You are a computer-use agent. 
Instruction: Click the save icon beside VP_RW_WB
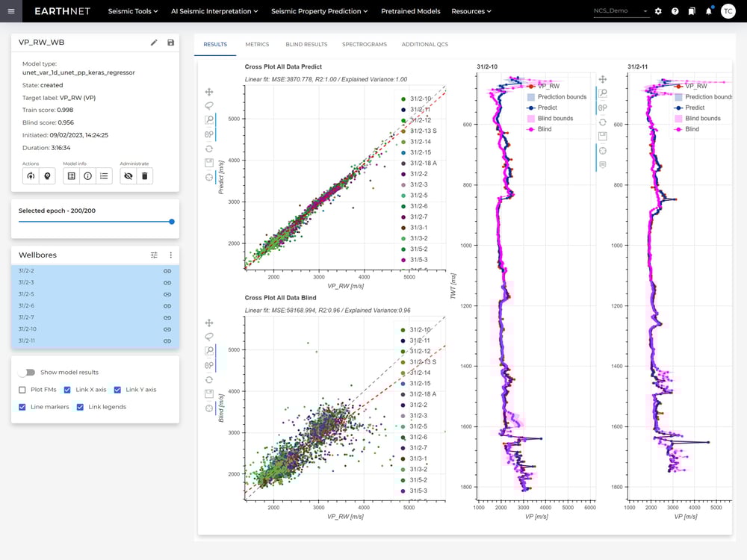pyautogui.click(x=170, y=43)
